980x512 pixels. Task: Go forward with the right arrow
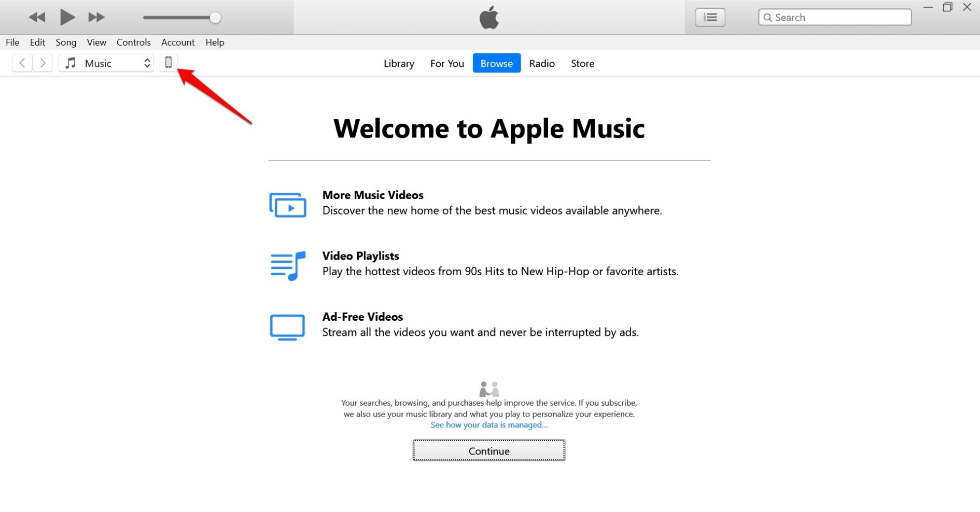point(43,63)
